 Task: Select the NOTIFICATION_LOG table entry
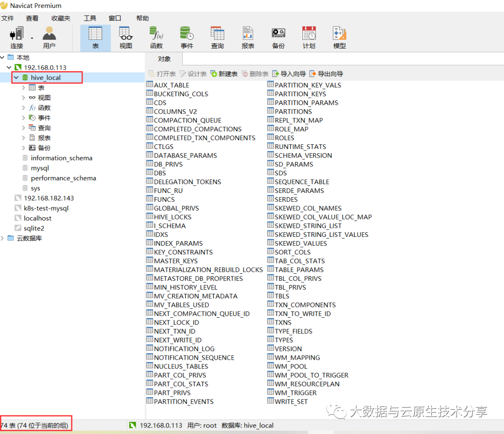181,349
